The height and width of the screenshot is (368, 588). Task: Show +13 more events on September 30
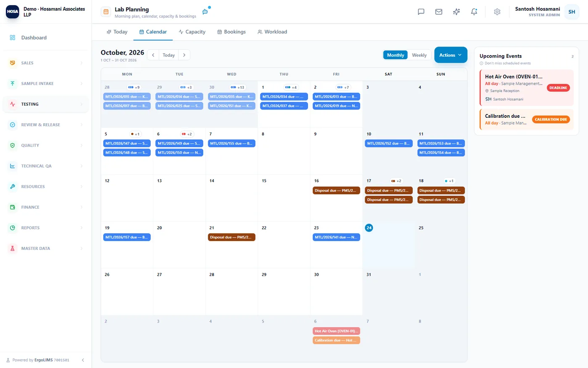pos(237,87)
